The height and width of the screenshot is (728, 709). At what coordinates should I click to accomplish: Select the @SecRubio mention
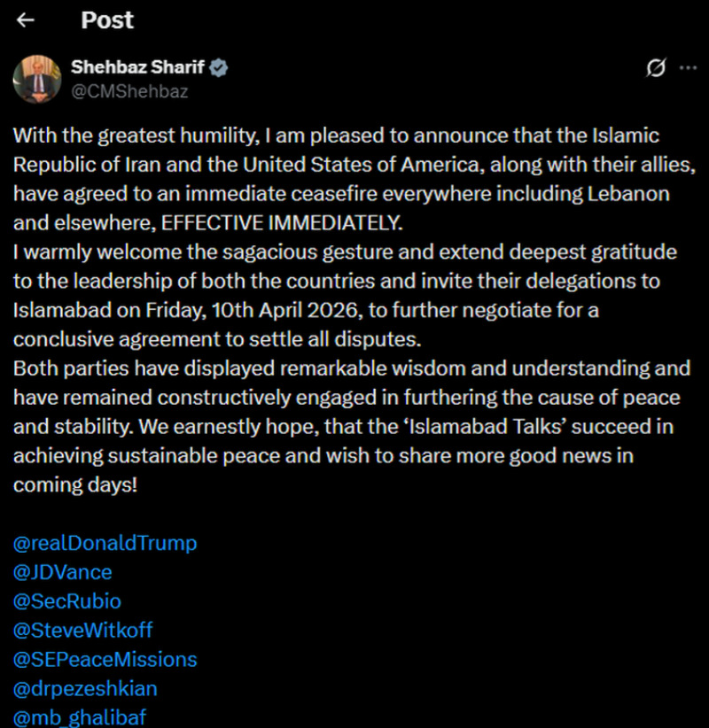click(67, 601)
